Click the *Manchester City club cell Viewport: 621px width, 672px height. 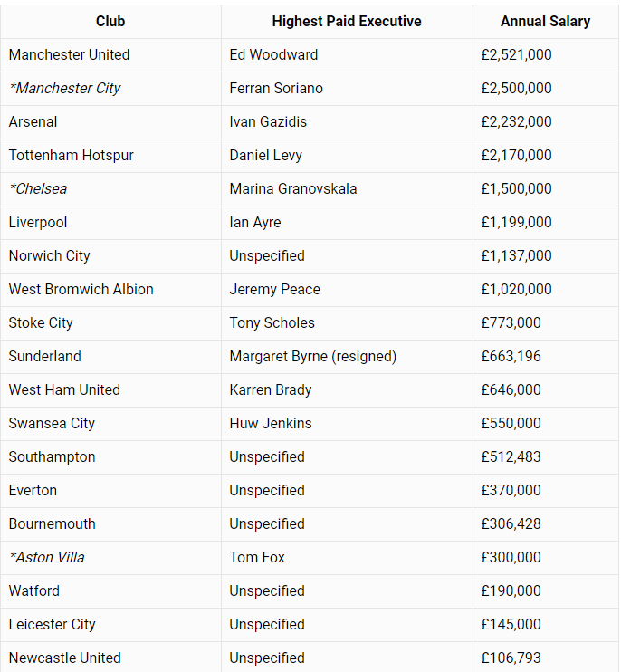coord(110,88)
